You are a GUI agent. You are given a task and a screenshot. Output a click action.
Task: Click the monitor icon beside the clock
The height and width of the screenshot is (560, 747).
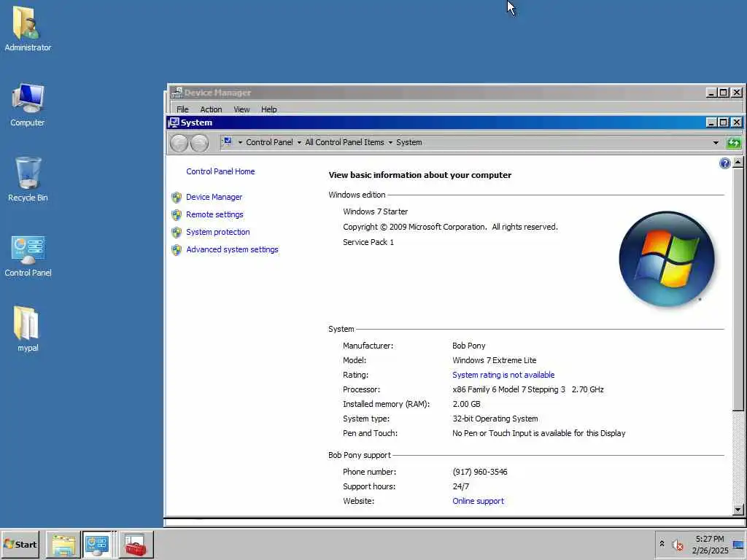point(738,545)
